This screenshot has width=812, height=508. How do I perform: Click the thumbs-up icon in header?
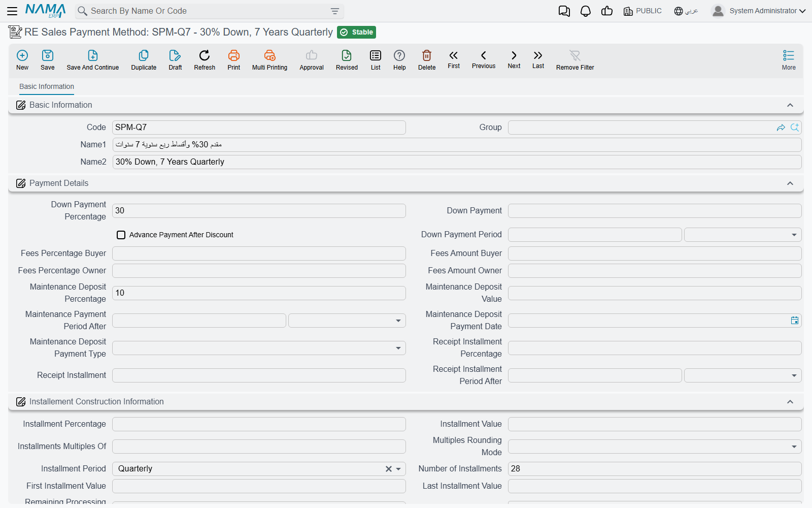(607, 11)
